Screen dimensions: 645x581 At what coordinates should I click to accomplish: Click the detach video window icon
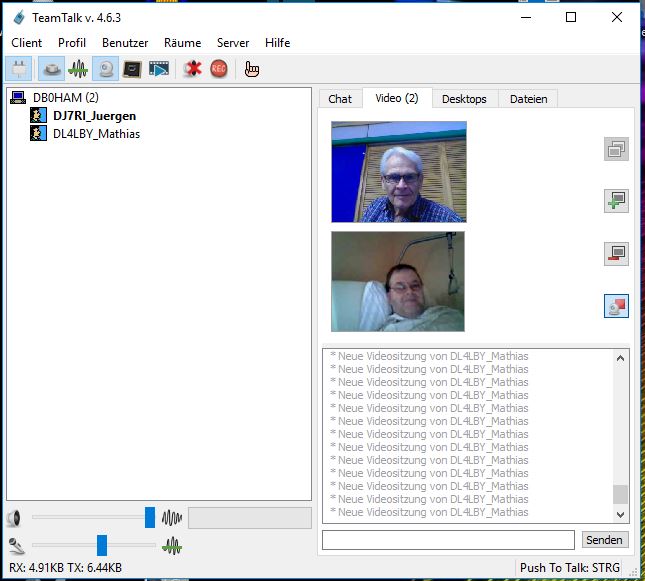[x=616, y=150]
